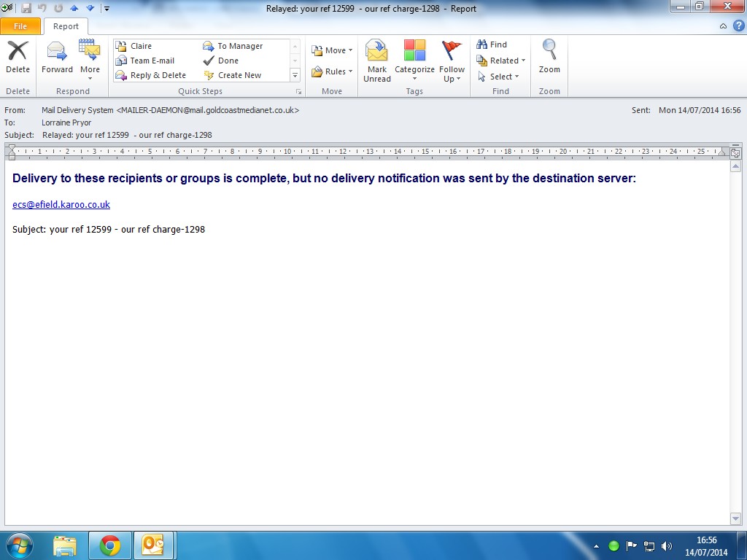
Task: Open the Windows Start menu
Action: (20, 545)
